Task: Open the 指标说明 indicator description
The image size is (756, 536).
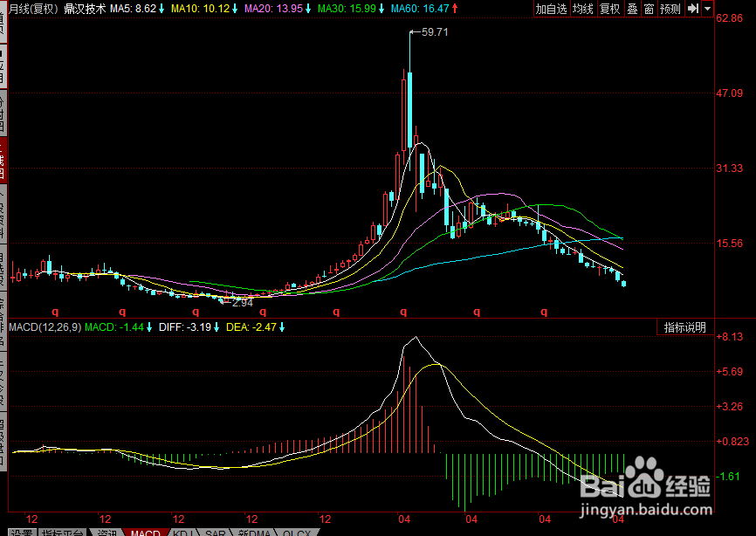Action: click(x=685, y=327)
